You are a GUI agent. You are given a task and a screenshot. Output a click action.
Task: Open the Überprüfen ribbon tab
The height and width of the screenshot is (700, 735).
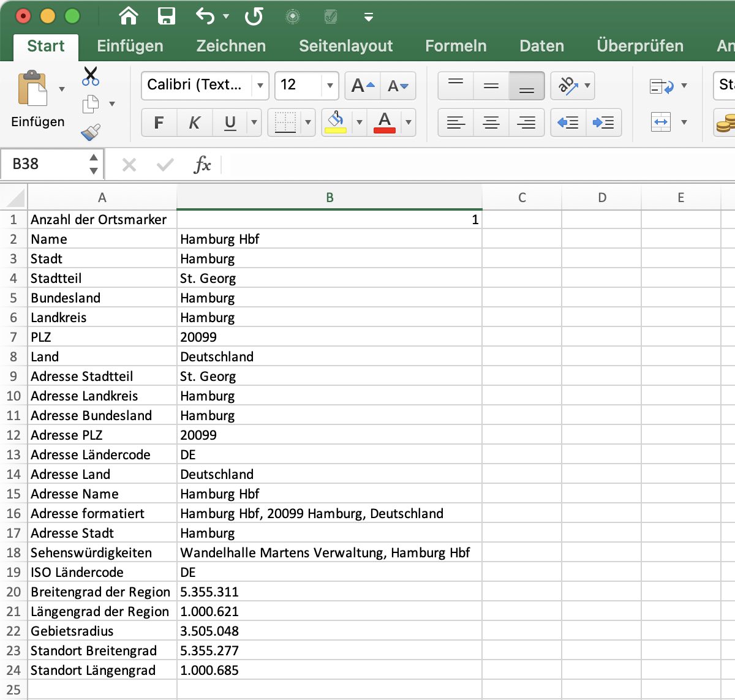[x=640, y=46]
